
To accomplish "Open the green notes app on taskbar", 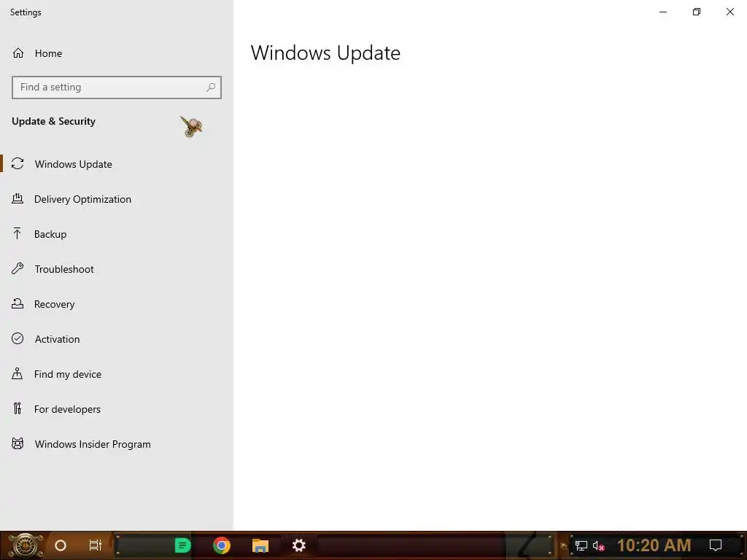I will coord(182,545).
